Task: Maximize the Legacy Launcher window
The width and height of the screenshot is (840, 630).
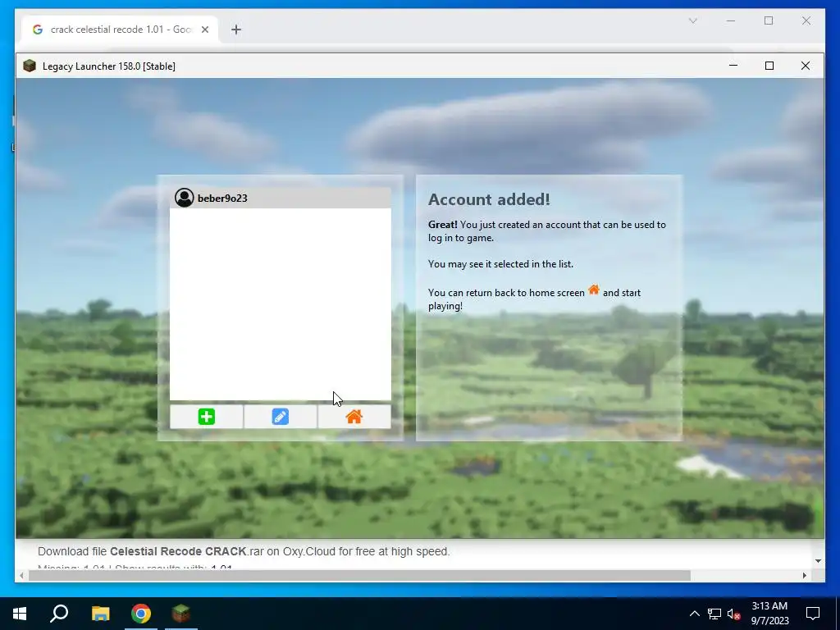Action: coord(769,66)
